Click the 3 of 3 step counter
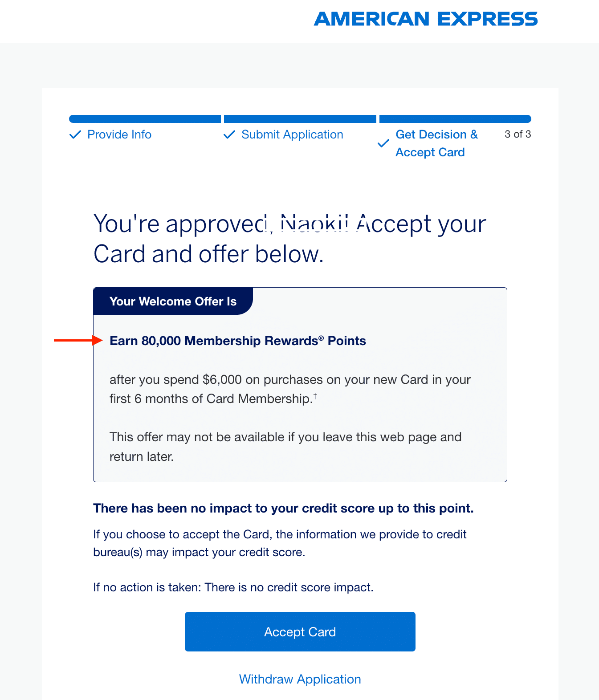The image size is (599, 700). 518,134
